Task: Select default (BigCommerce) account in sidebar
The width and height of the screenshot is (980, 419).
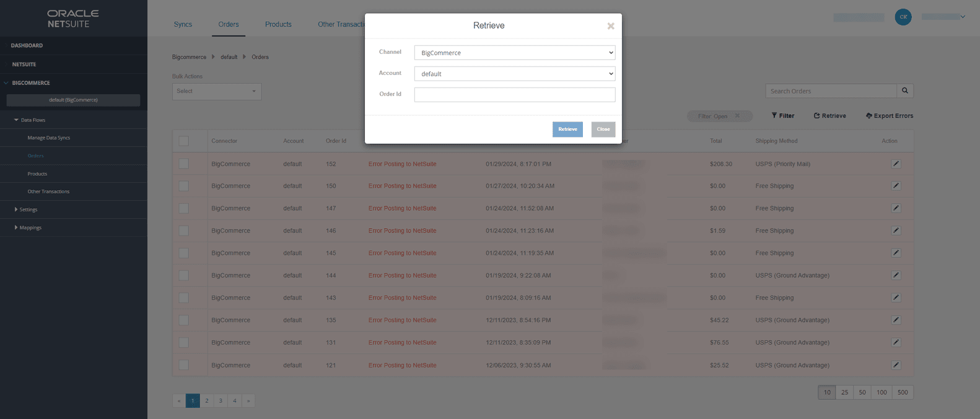Action: (73, 100)
